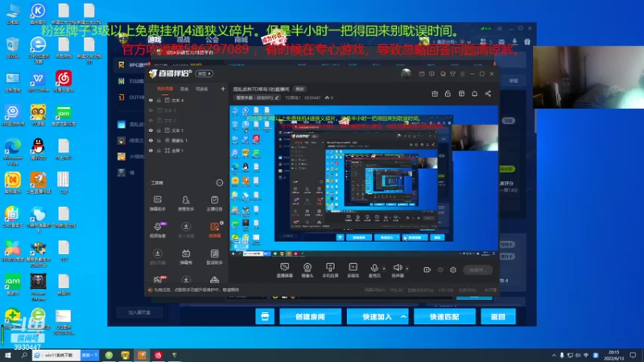Open the 公会 tab in game platform window
Viewport: 644px width, 362px height.
[212, 39]
